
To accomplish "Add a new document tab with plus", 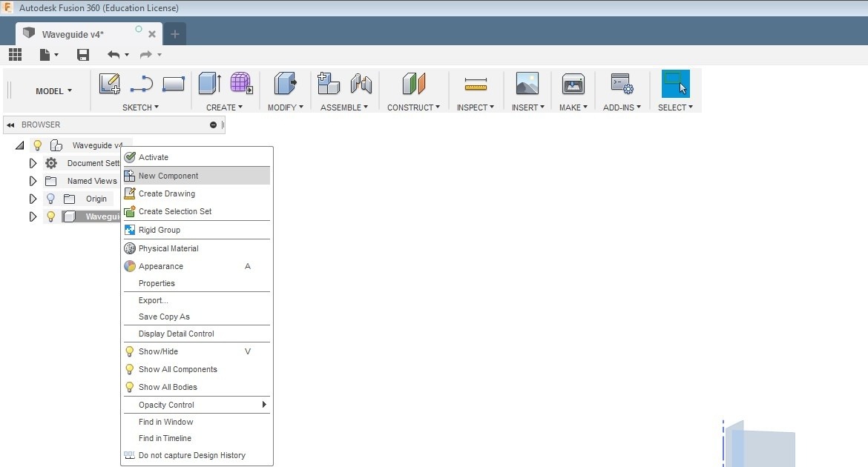I will [x=175, y=34].
